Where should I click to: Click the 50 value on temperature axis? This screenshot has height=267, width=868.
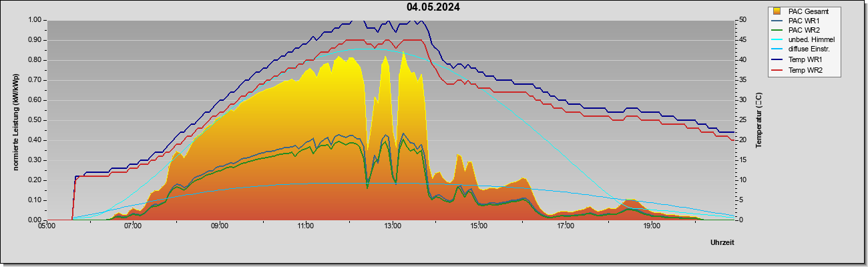click(742, 20)
